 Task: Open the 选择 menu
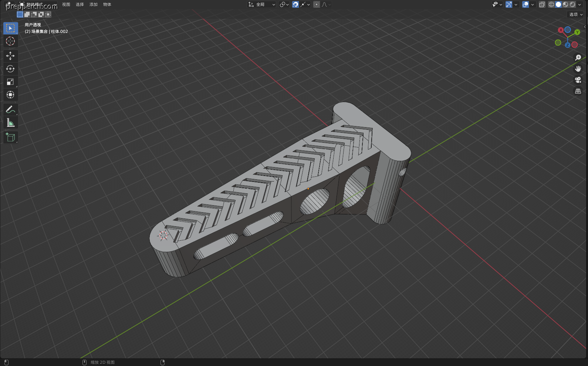point(80,4)
